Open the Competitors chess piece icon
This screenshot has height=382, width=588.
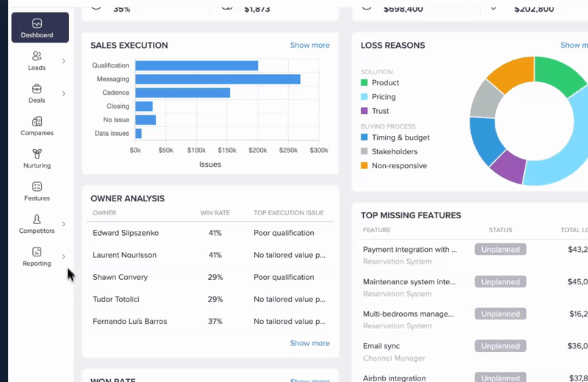pos(37,220)
